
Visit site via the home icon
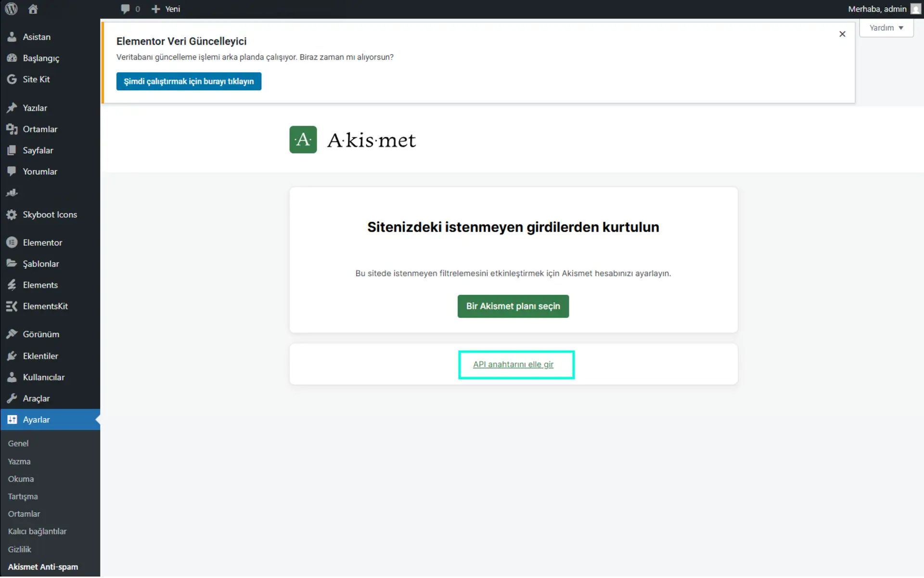tap(33, 9)
